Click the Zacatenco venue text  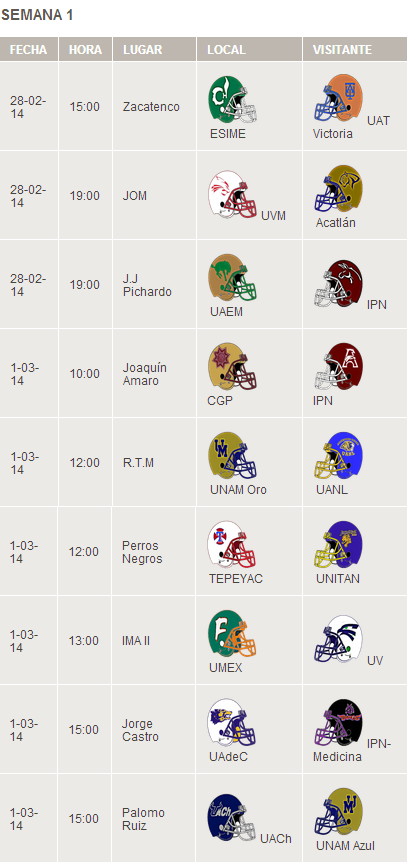(151, 107)
